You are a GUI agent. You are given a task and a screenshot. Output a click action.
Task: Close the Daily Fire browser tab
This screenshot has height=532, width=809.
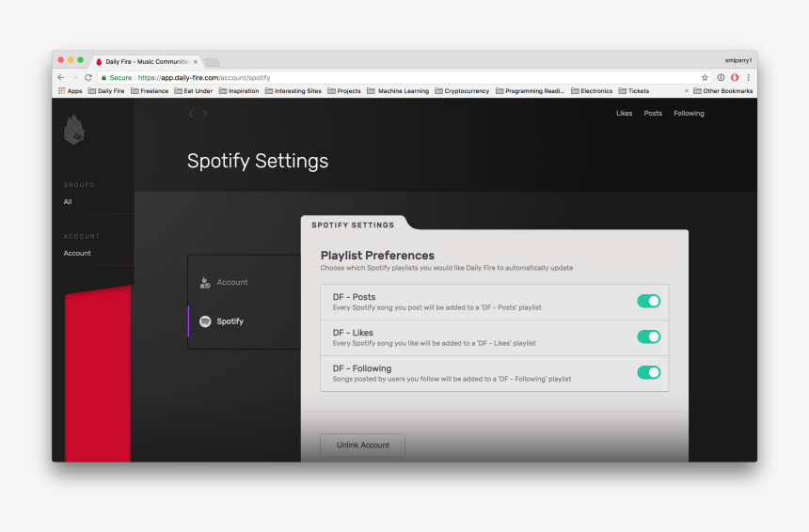point(196,61)
